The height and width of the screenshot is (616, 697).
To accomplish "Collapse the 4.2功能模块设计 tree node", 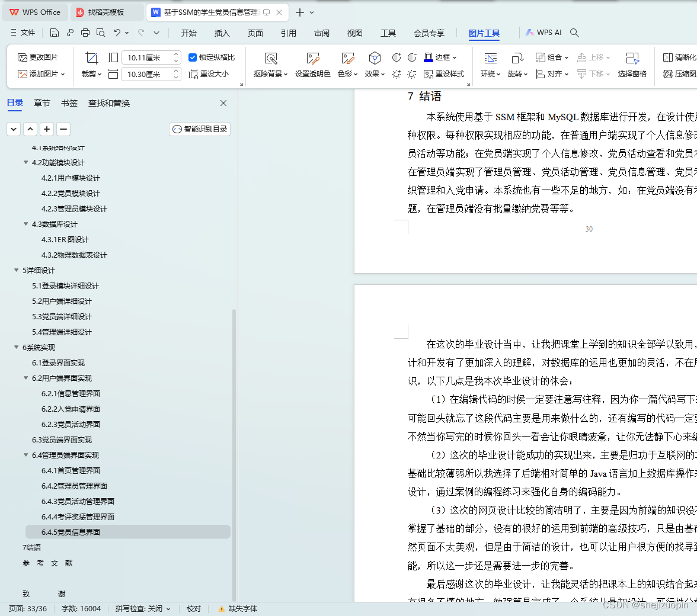I will 26,162.
